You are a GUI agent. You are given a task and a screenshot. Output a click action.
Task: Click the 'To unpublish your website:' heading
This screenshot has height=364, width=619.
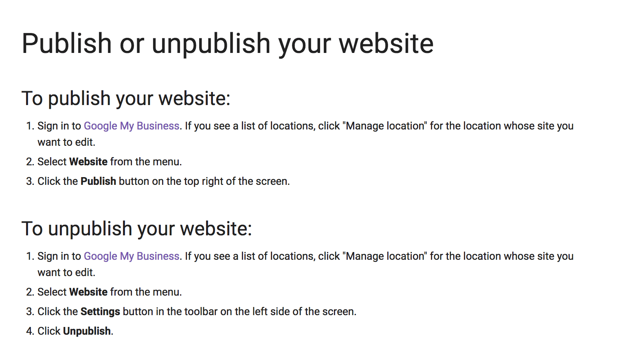137,229
